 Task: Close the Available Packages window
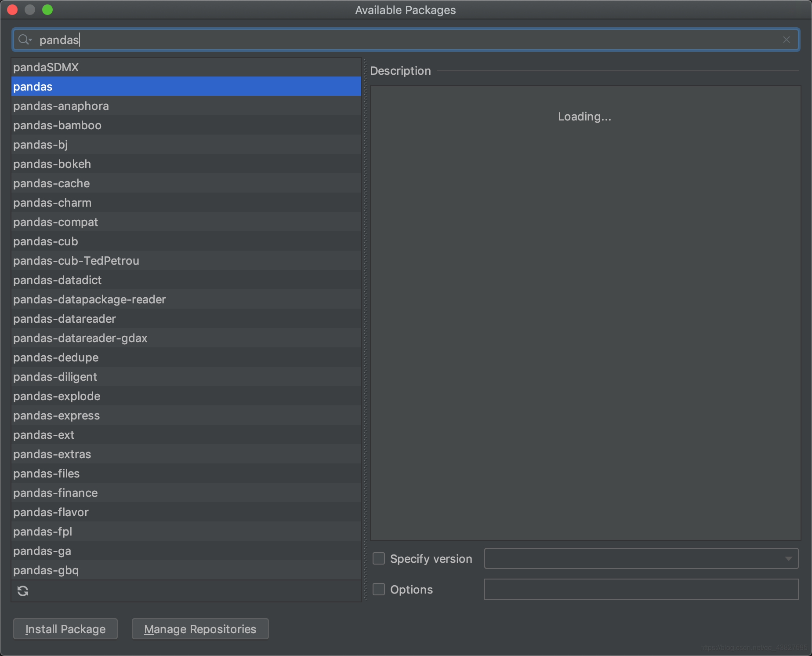(x=12, y=10)
